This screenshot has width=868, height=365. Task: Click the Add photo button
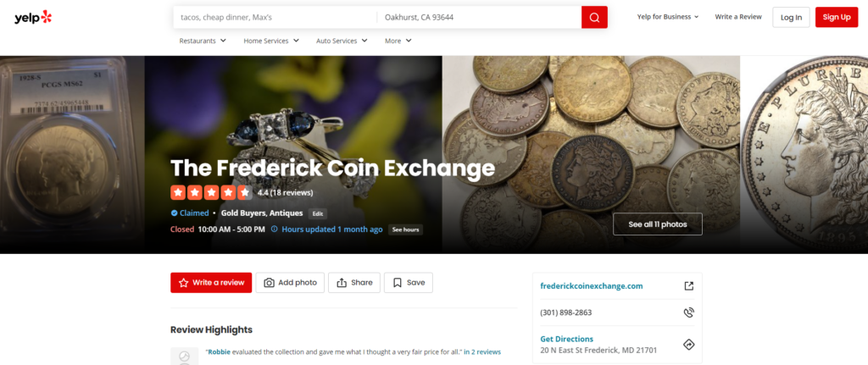tap(290, 283)
